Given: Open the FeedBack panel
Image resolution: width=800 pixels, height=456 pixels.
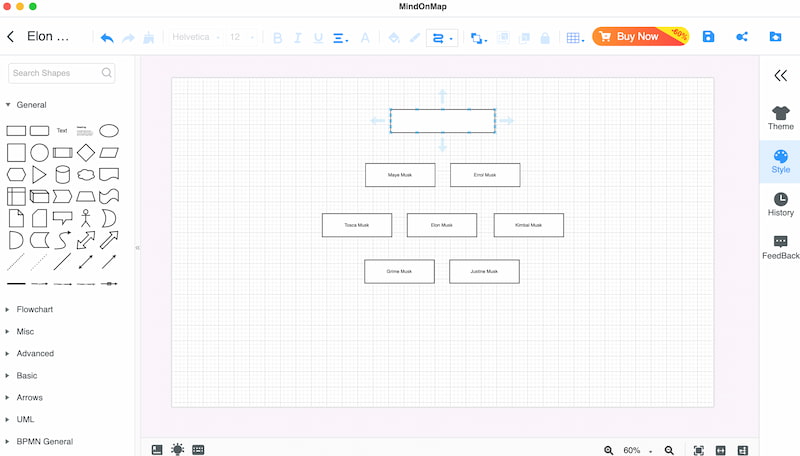Looking at the screenshot, I should tap(781, 247).
